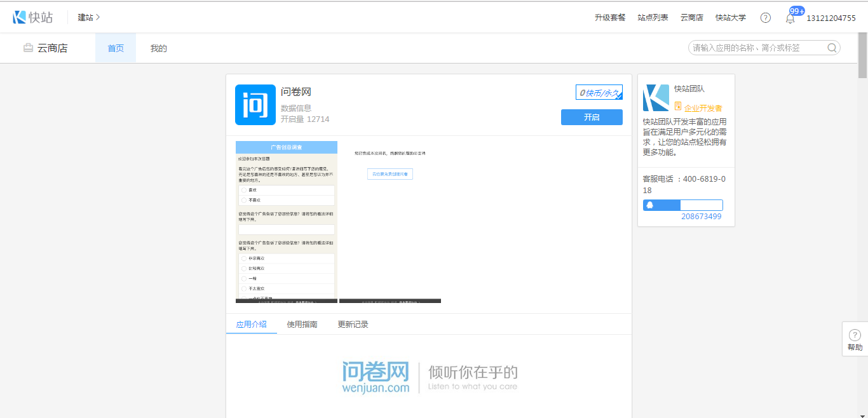Open notifications bell with 99+ badge
This screenshot has height=418, width=868.
click(790, 18)
